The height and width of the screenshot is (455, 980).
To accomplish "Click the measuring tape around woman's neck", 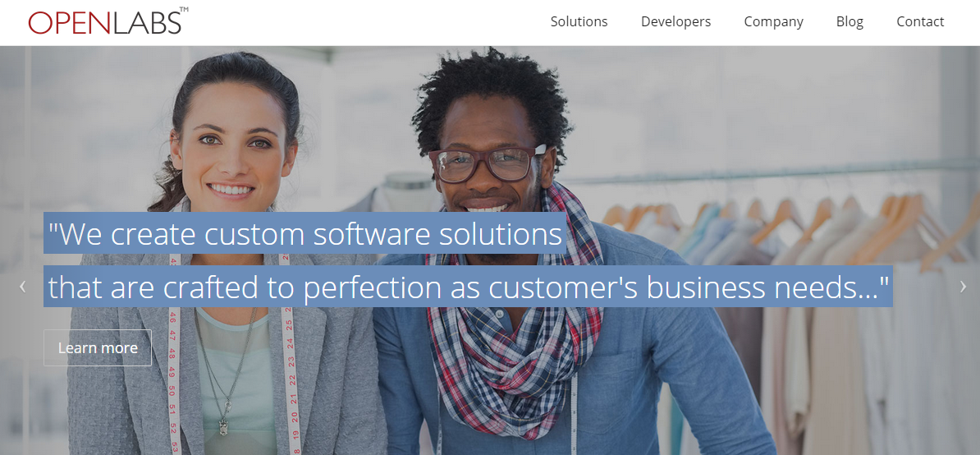I will 291,375.
